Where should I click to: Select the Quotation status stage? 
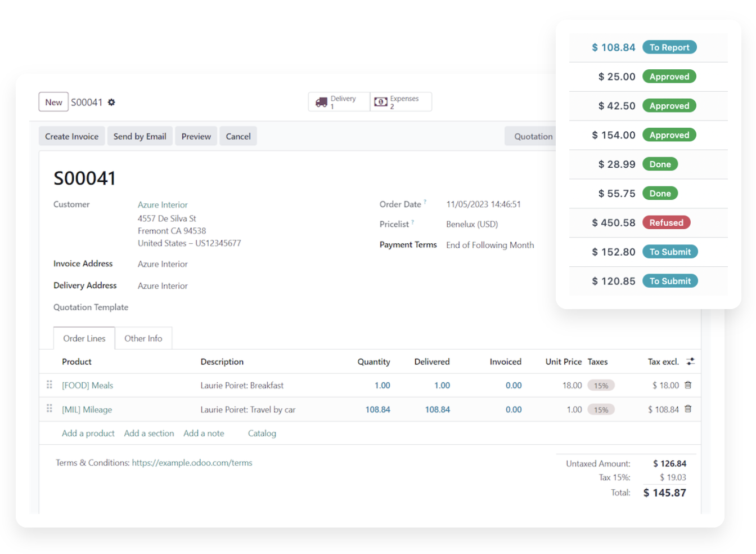click(x=533, y=136)
